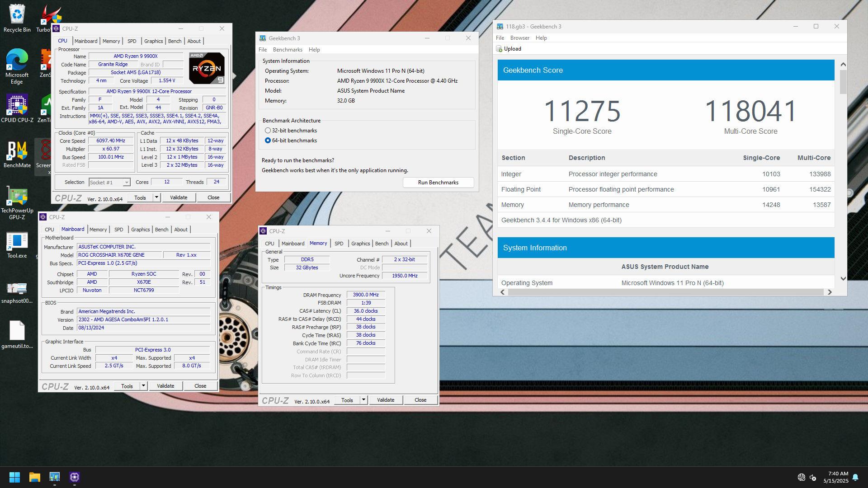
Task: Click the system tray update status icon
Action: click(x=813, y=477)
